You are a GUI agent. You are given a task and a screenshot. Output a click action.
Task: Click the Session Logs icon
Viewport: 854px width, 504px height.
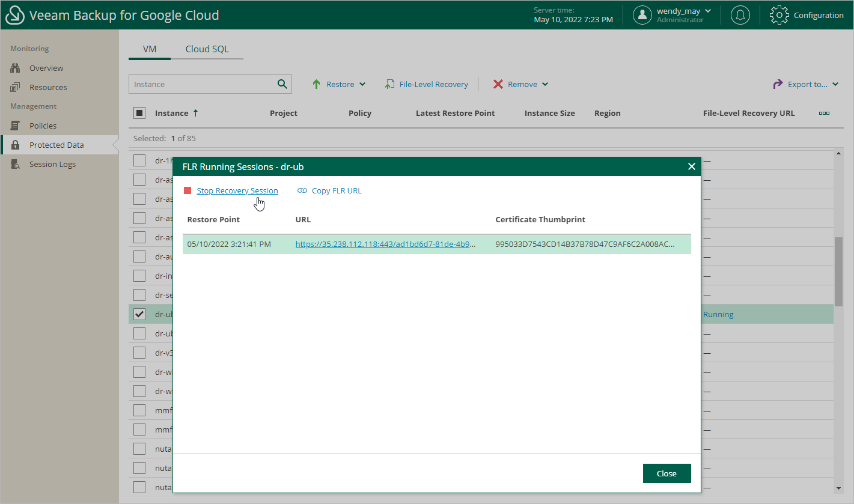point(16,164)
